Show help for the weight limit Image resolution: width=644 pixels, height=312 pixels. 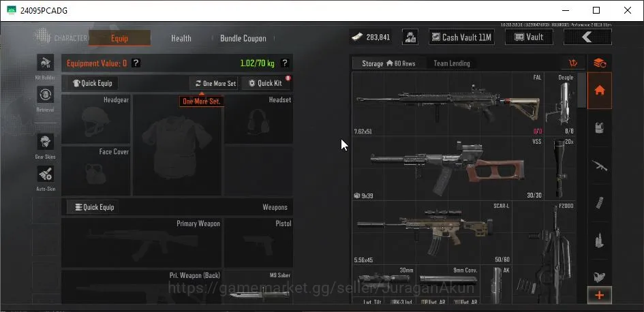click(x=285, y=63)
